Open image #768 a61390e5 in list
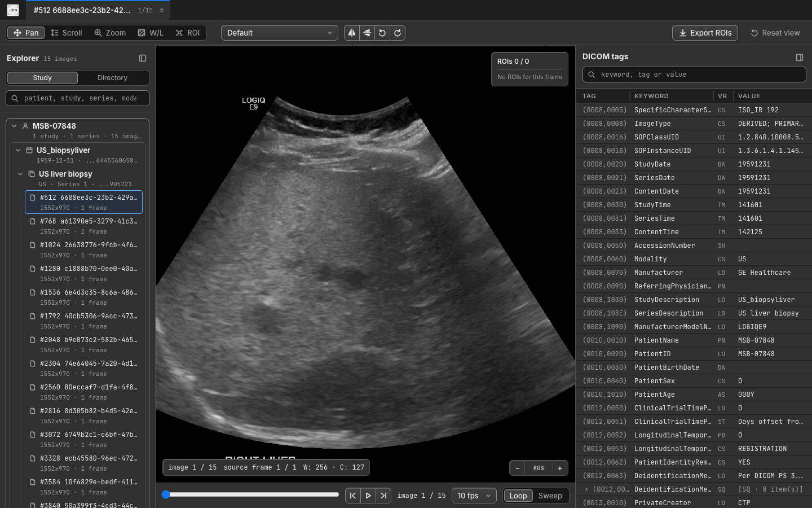 tap(83, 226)
